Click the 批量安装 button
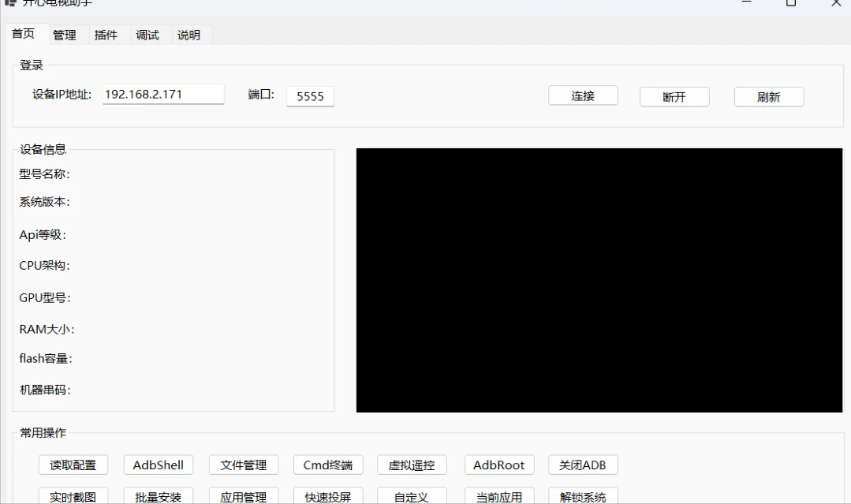The image size is (851, 504). [x=159, y=496]
